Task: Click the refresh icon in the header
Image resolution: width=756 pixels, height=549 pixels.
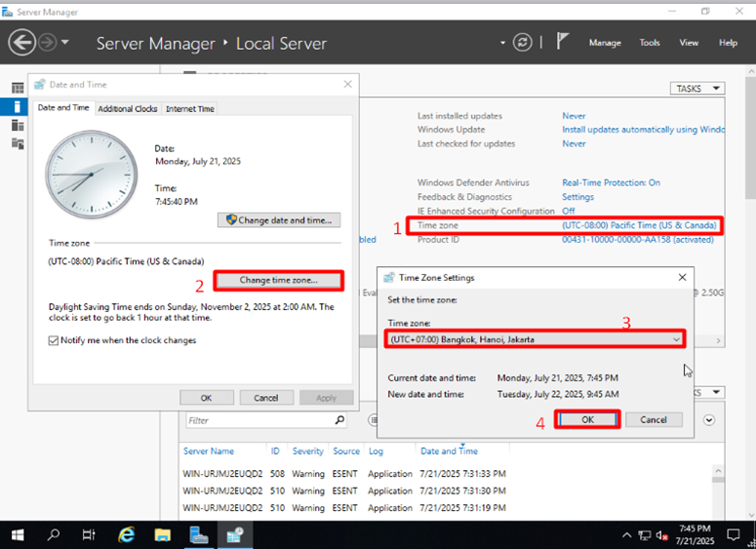Action: click(x=525, y=43)
